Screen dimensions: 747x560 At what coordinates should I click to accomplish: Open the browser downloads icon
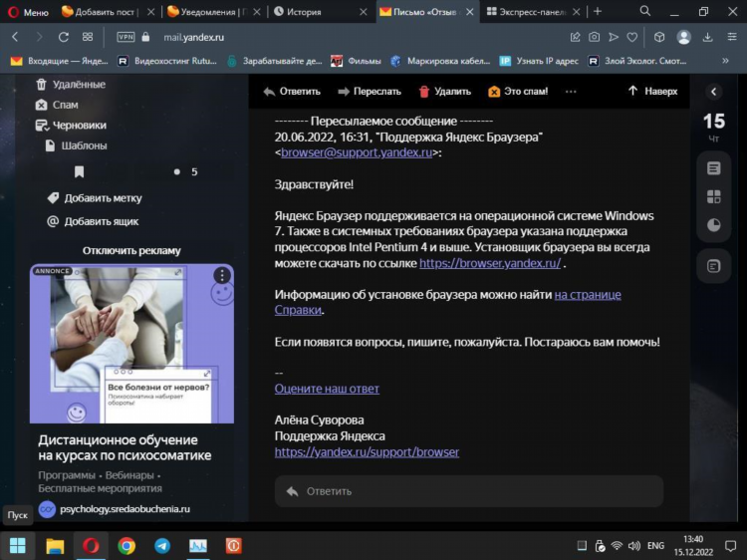[x=708, y=37]
